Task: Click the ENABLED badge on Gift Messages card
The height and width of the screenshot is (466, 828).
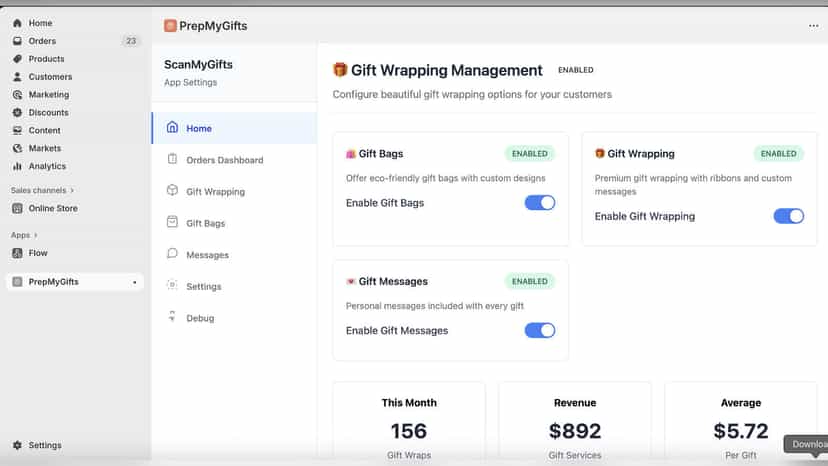Action: [x=530, y=281]
